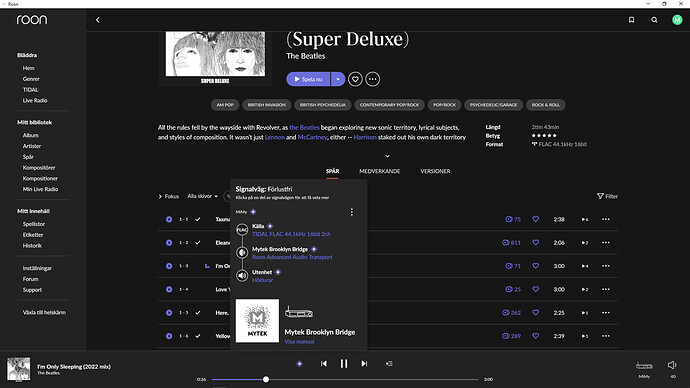Screen dimensions: 690x388
Task: Open the play queue icon
Action: tap(389, 364)
